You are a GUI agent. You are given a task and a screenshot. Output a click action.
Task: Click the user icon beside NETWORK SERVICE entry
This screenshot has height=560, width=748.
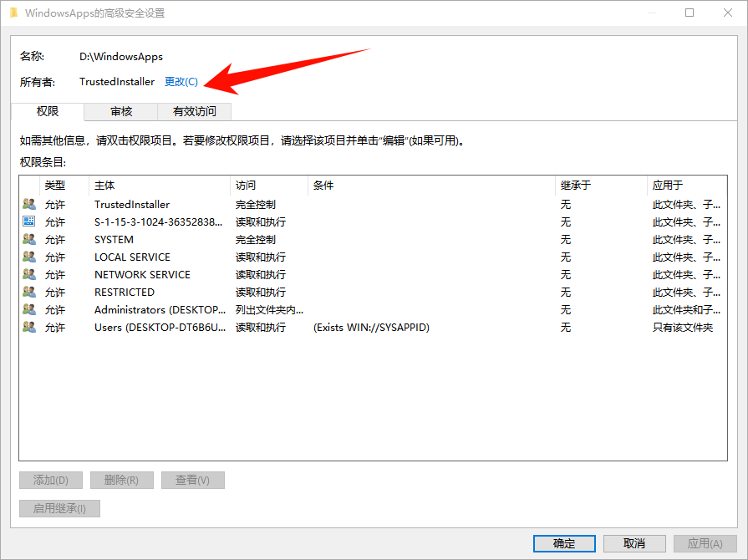pyautogui.click(x=29, y=274)
